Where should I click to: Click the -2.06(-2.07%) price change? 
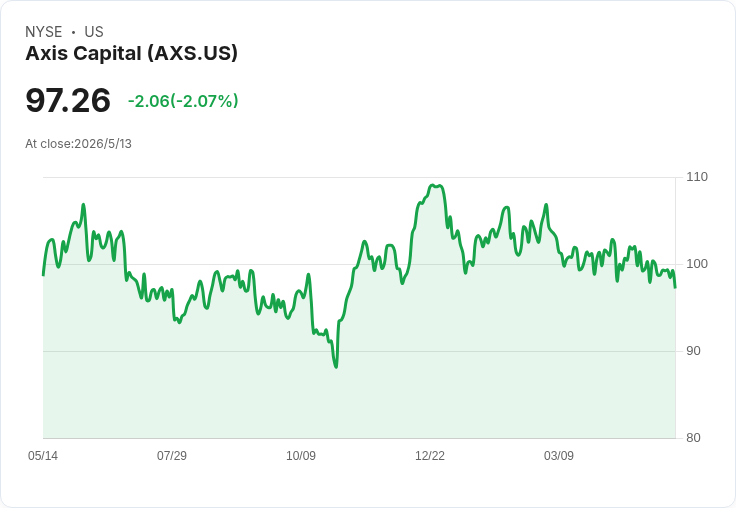click(183, 101)
